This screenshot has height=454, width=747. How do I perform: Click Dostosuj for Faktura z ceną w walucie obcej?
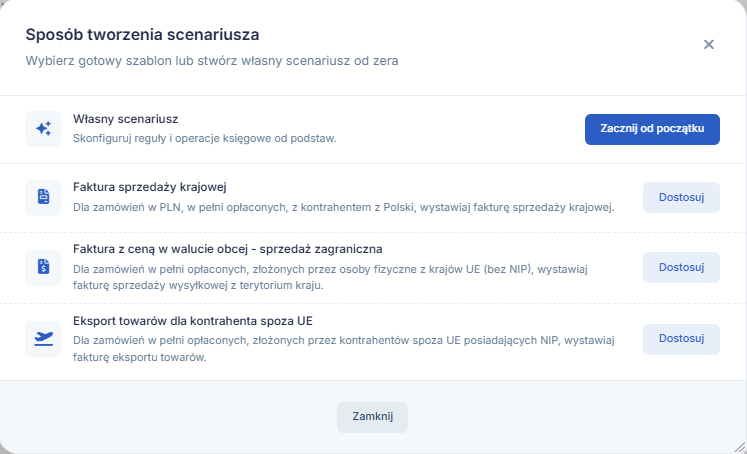point(681,267)
